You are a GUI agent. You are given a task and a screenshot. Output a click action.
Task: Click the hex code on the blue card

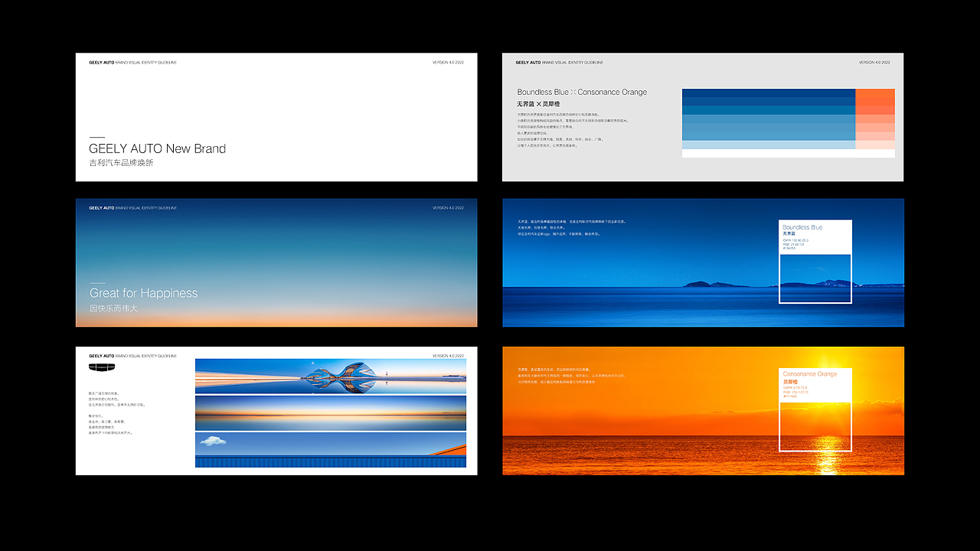[x=789, y=248]
